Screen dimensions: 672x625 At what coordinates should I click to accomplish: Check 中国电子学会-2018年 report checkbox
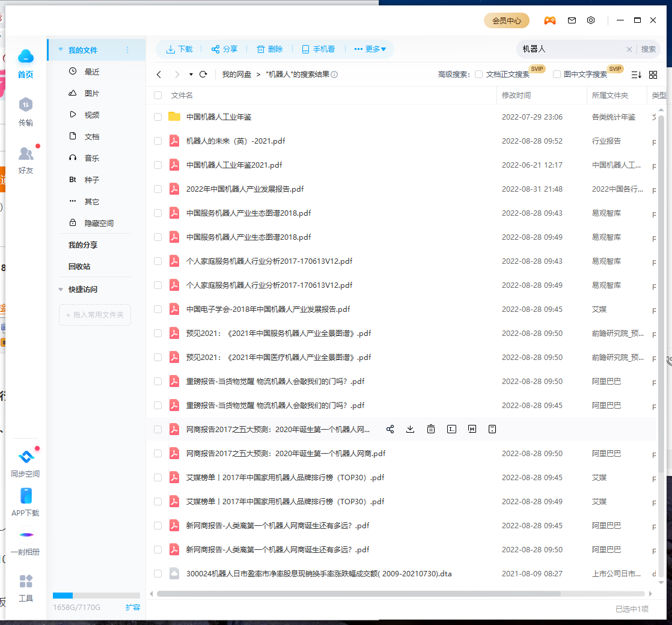[x=157, y=309]
